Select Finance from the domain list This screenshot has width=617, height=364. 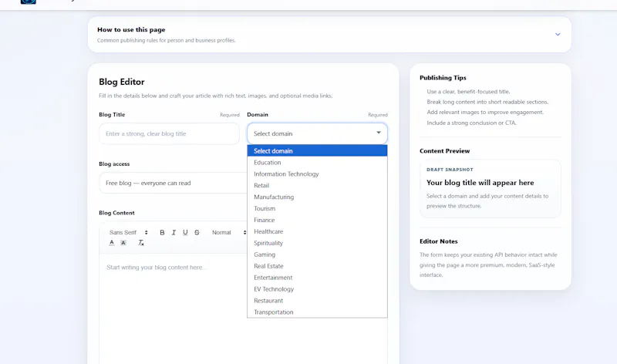(x=317, y=220)
